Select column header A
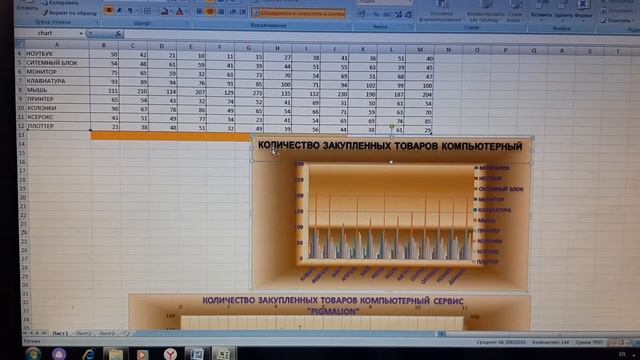The width and height of the screenshot is (640, 360). [x=57, y=44]
